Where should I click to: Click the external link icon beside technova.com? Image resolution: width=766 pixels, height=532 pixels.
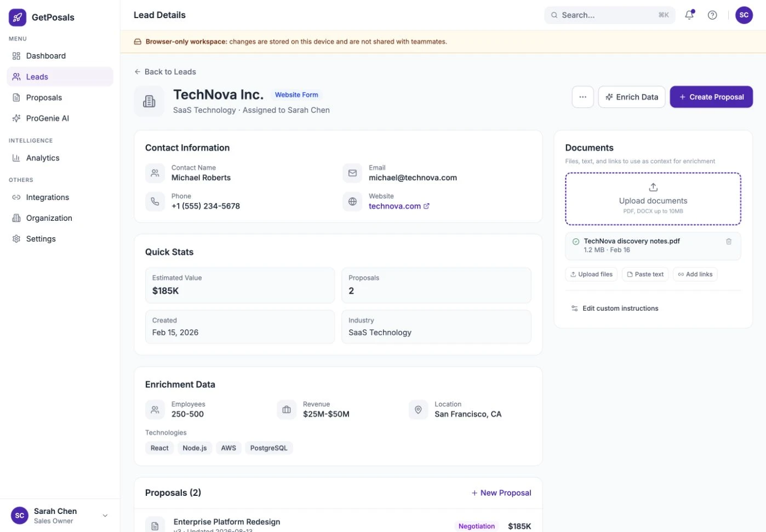(x=427, y=207)
